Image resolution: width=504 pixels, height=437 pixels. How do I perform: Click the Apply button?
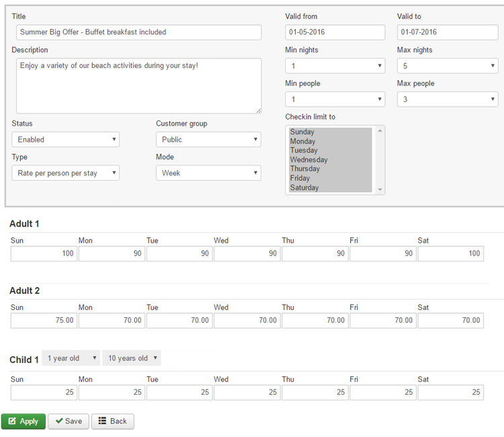24,421
